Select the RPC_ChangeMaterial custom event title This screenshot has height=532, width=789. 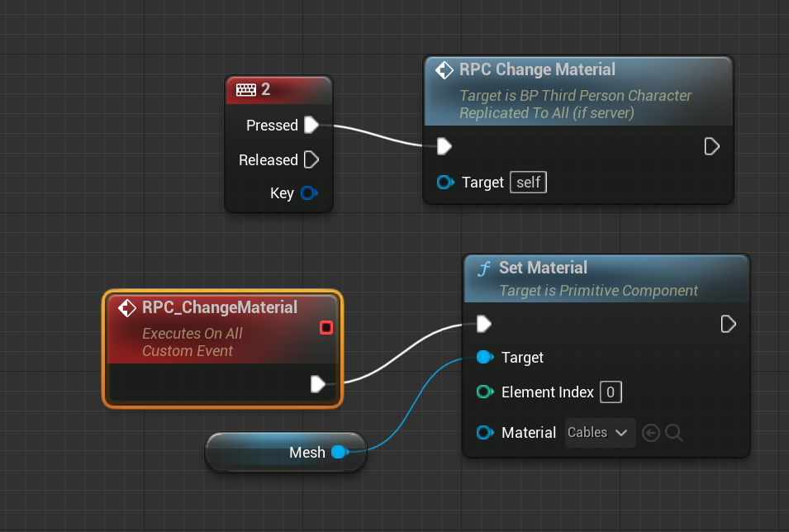[x=220, y=307]
